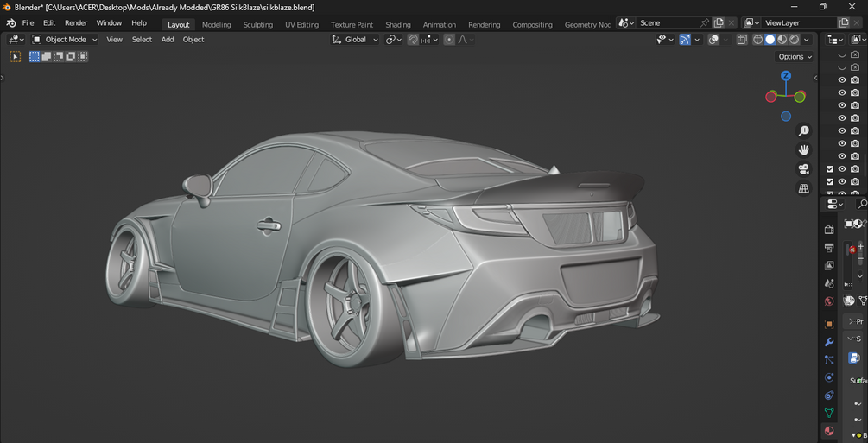This screenshot has width=868, height=443.
Task: Open the Help menu
Action: click(139, 23)
